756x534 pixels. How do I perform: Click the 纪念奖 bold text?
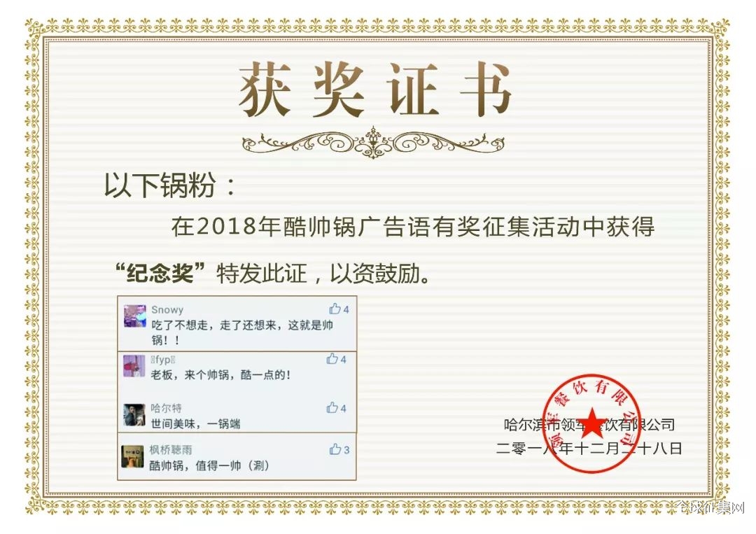(x=160, y=273)
